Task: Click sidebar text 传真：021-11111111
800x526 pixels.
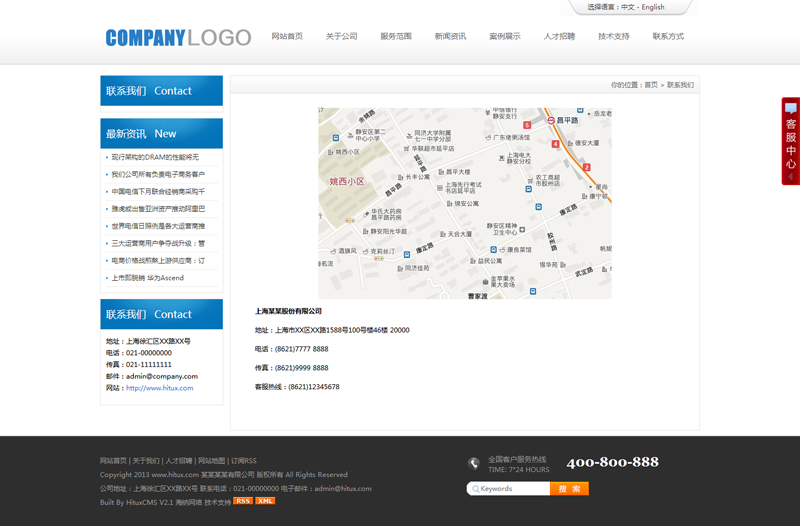Action: click(139, 365)
